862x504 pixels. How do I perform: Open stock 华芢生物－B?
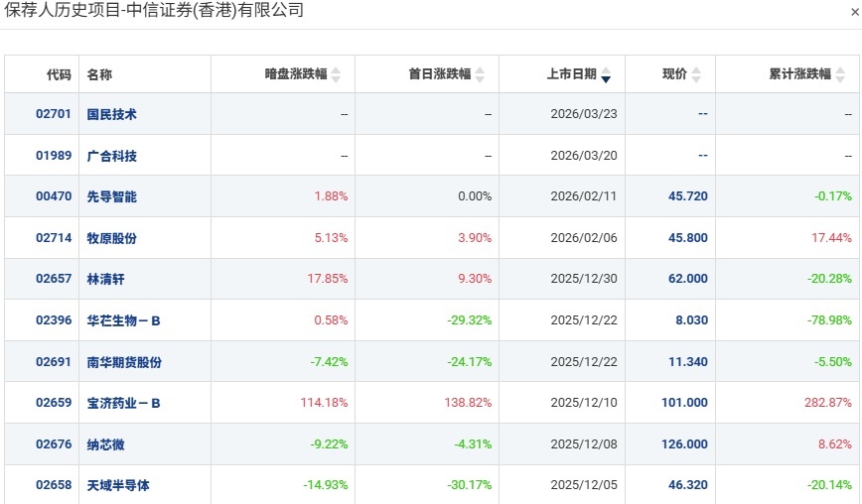124,320
